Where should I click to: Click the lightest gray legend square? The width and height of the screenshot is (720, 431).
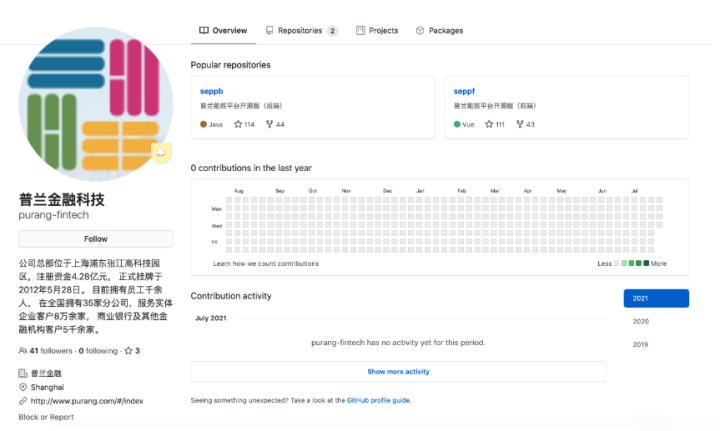(x=617, y=263)
